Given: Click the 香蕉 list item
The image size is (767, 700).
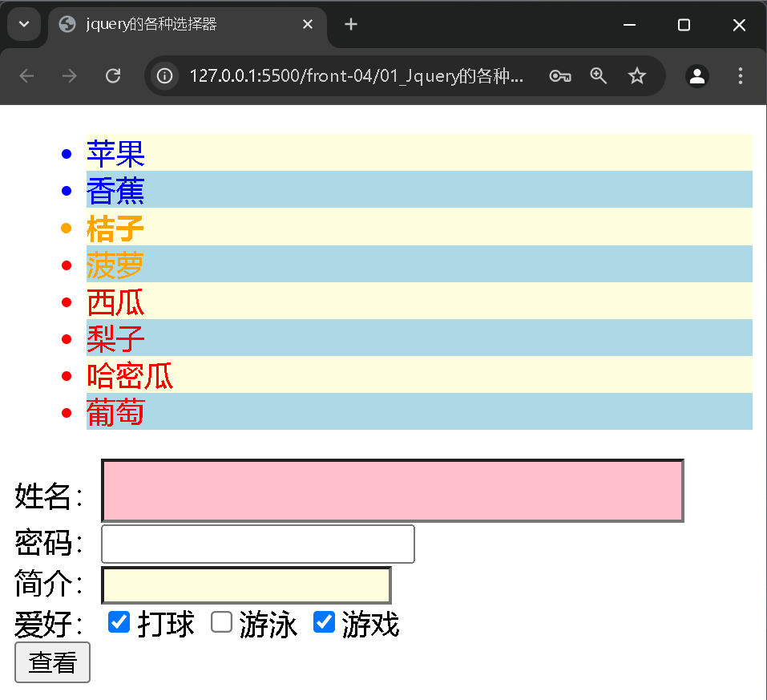Looking at the screenshot, I should [419, 189].
